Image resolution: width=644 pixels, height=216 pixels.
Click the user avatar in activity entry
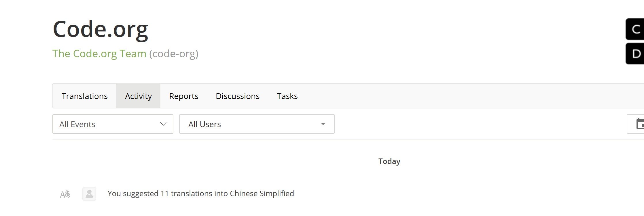point(89,194)
